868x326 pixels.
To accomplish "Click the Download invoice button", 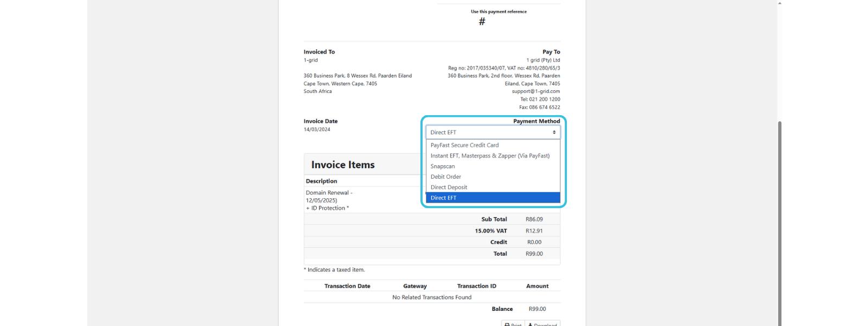I will click(542, 324).
